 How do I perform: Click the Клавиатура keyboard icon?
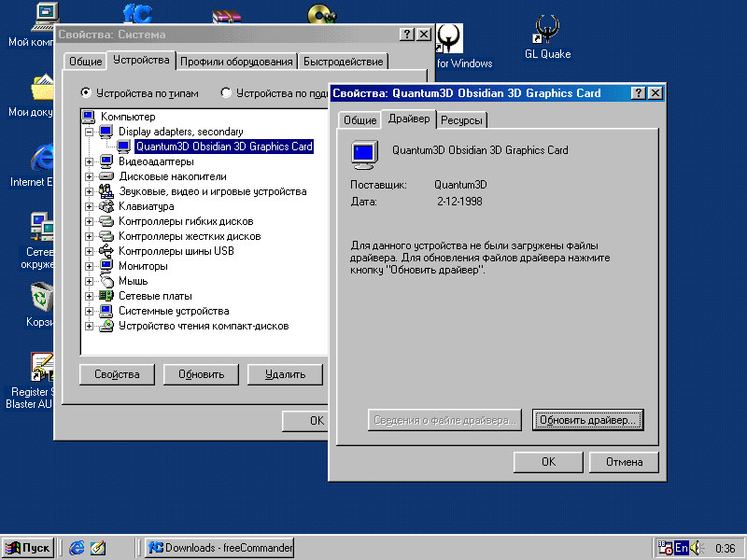tap(106, 206)
